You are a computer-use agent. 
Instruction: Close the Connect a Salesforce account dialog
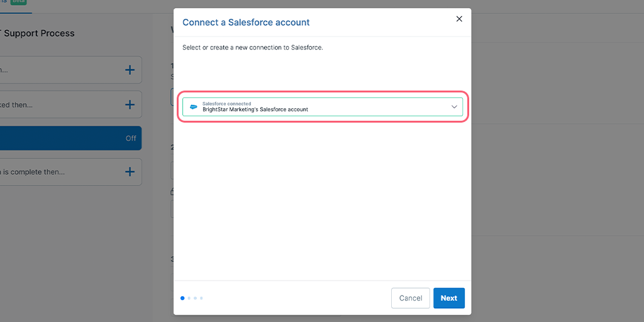[x=459, y=19]
